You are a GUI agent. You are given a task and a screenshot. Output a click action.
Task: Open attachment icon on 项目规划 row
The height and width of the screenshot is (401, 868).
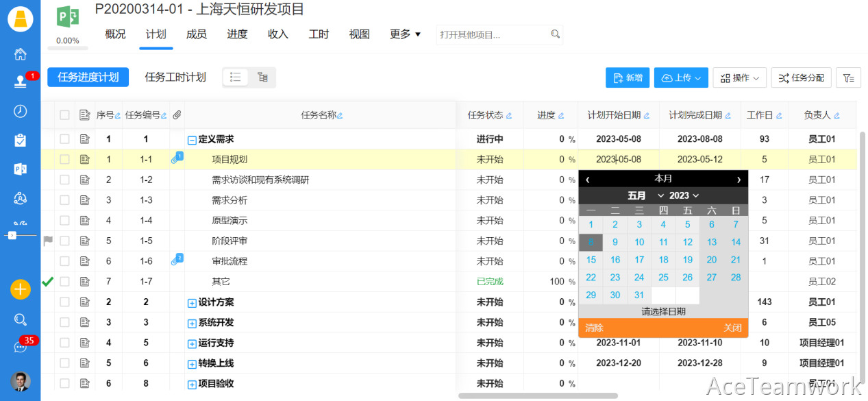pyautogui.click(x=177, y=159)
